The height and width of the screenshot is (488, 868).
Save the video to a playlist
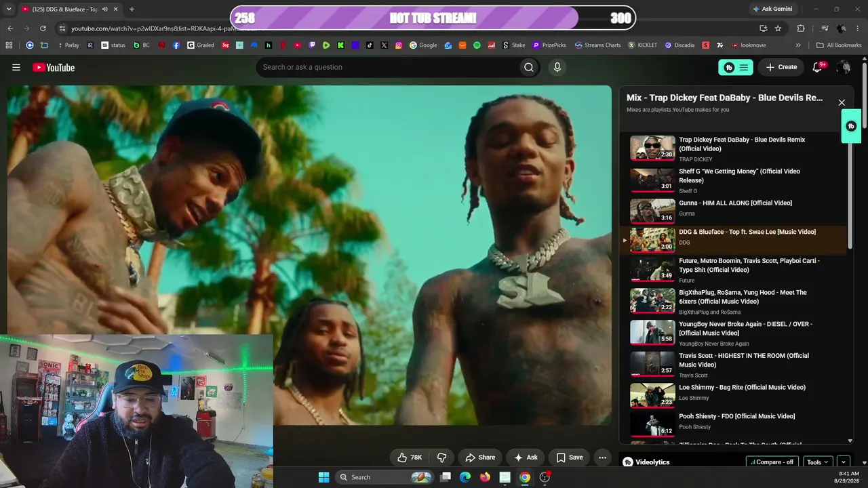click(x=570, y=457)
